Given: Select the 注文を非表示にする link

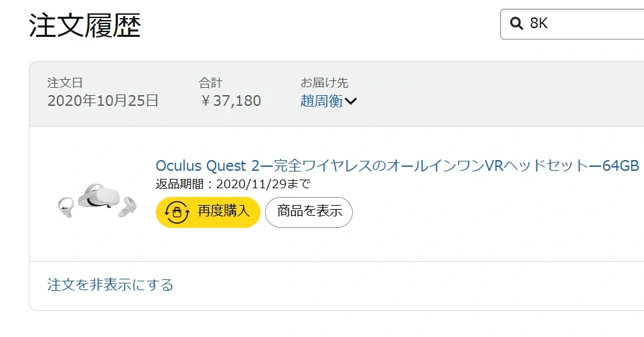Looking at the screenshot, I should click(x=110, y=285).
